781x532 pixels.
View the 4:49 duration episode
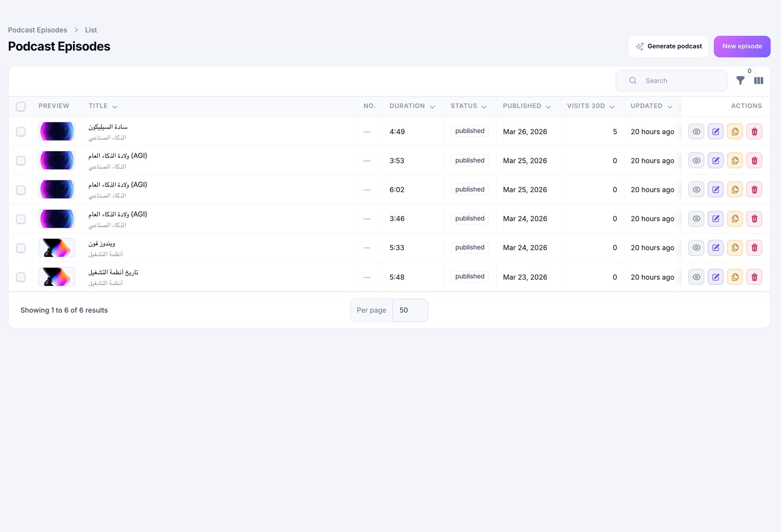696,131
